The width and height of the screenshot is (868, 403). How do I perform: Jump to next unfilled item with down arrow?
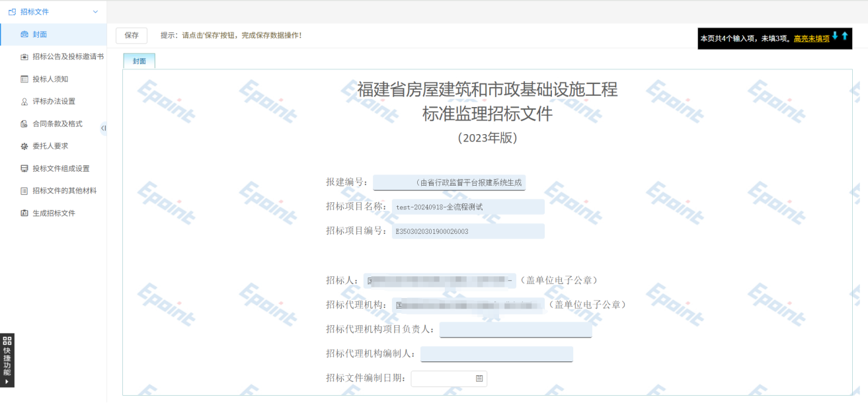click(x=835, y=36)
